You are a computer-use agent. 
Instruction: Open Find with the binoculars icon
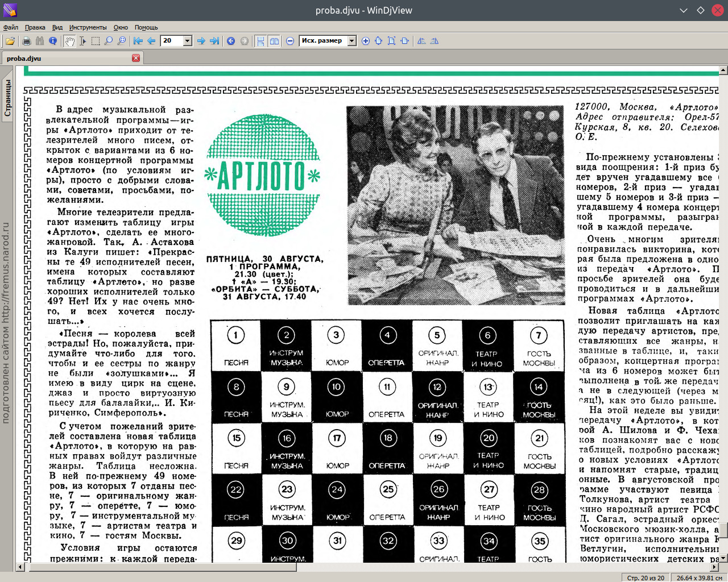pos(39,41)
